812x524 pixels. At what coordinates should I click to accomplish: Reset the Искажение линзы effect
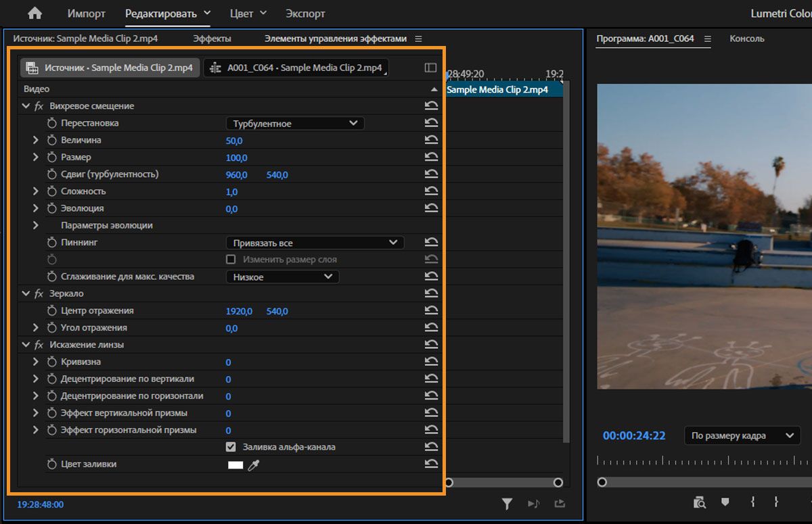pyautogui.click(x=431, y=345)
